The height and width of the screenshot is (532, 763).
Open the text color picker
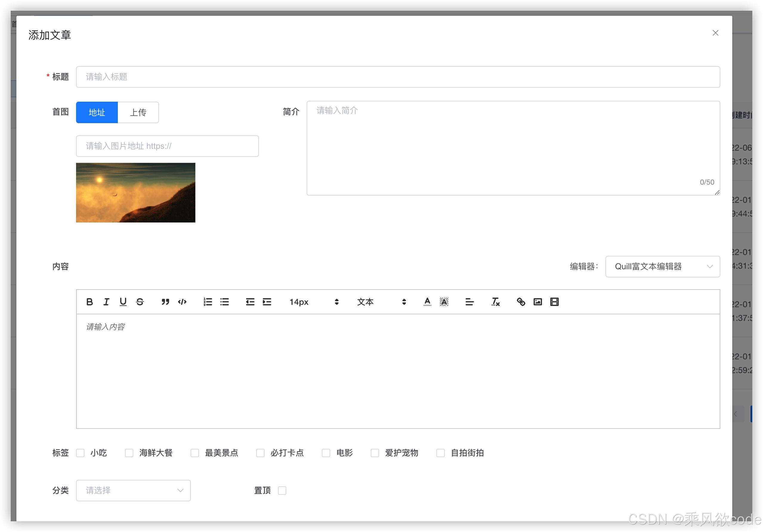pos(427,302)
